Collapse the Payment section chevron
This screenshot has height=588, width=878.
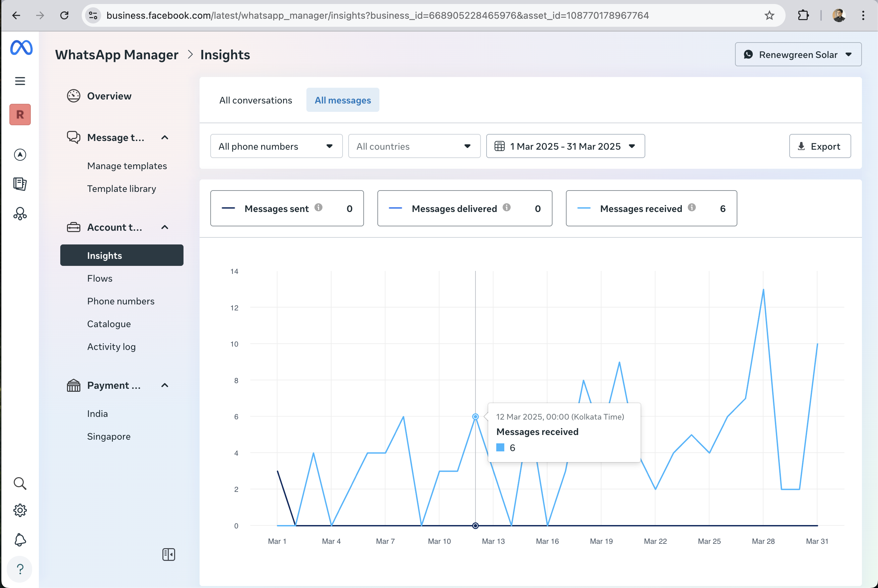point(164,385)
